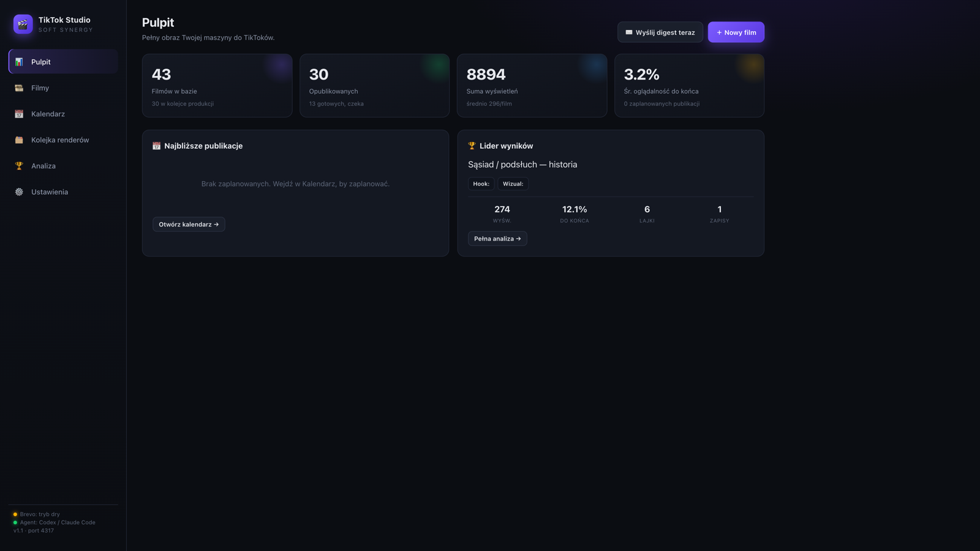
Task: Open Analiza from the sidebar
Action: [63, 166]
